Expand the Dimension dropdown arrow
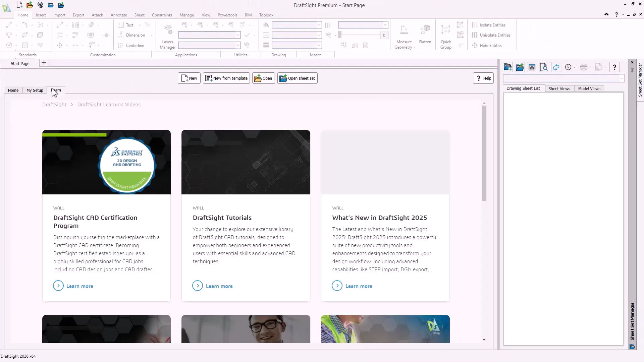 click(152, 35)
